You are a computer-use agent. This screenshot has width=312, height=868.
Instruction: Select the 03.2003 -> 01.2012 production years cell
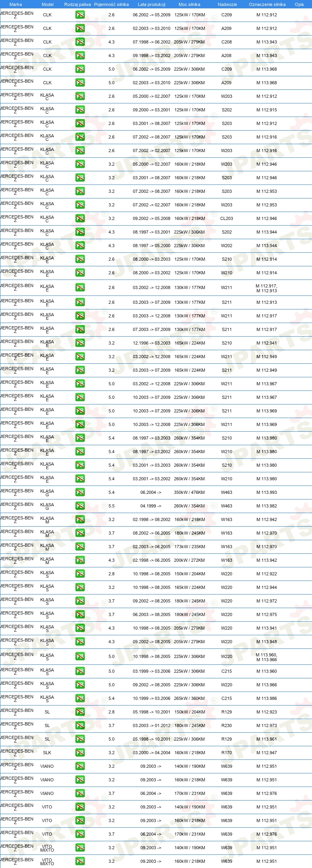152,725
